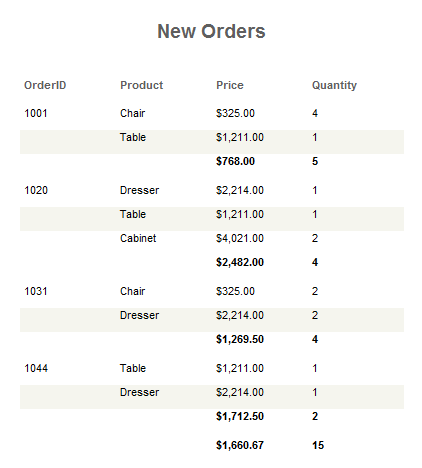The height and width of the screenshot is (468, 422).
Task: Select the Cabinet product cell
Action: pos(138,238)
